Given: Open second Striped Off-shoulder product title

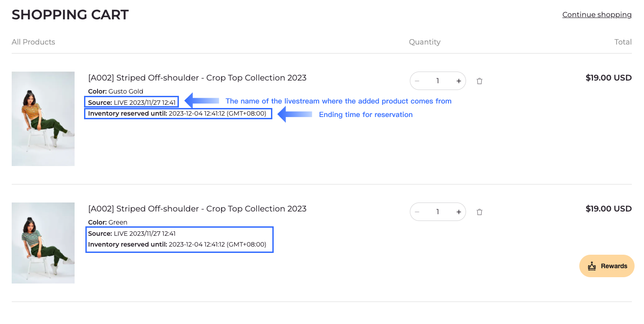Looking at the screenshot, I should (197, 209).
